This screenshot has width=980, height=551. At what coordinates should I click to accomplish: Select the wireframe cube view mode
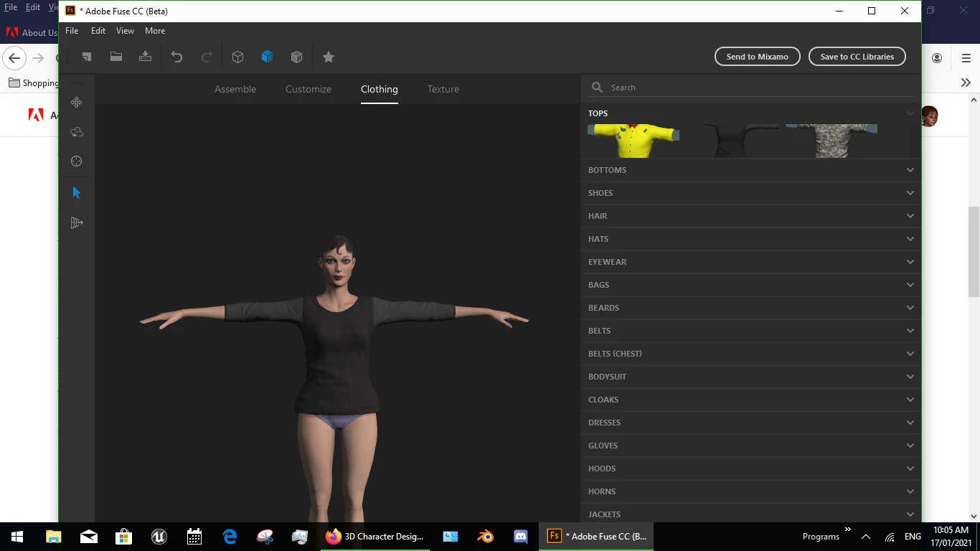click(x=237, y=57)
